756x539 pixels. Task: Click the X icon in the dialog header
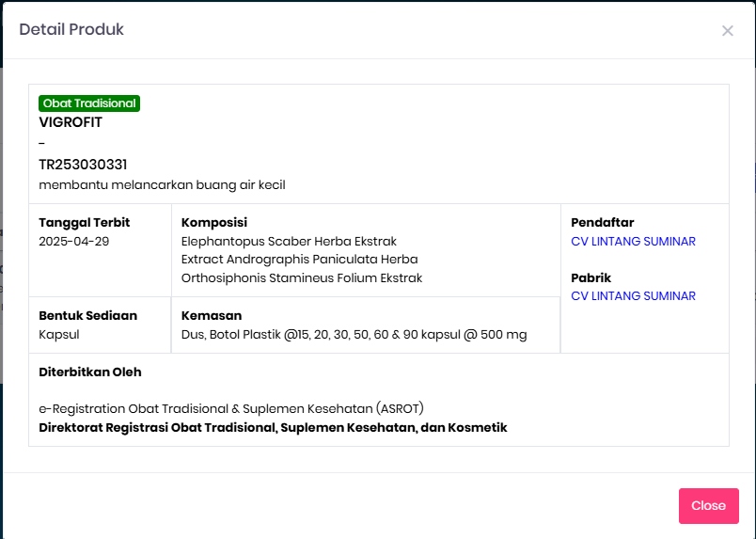tap(727, 30)
